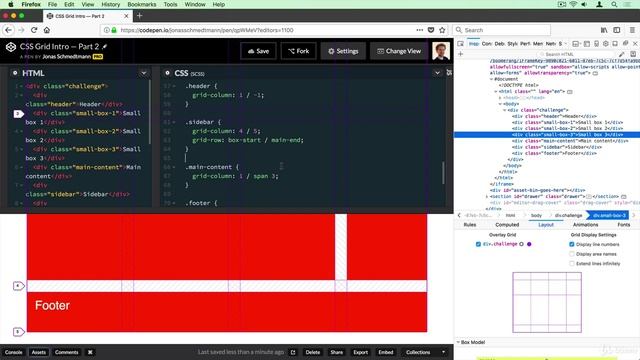The image size is (640, 360).
Task: Open the Firefox library icon
Action: pos(604,30)
